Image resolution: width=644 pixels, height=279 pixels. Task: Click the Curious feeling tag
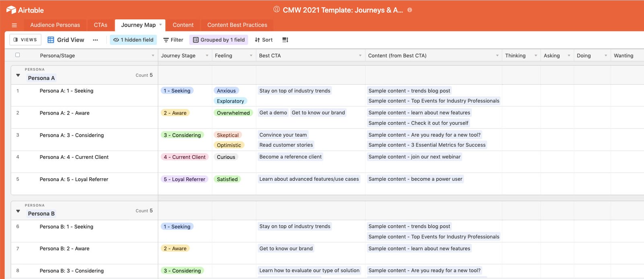226,157
